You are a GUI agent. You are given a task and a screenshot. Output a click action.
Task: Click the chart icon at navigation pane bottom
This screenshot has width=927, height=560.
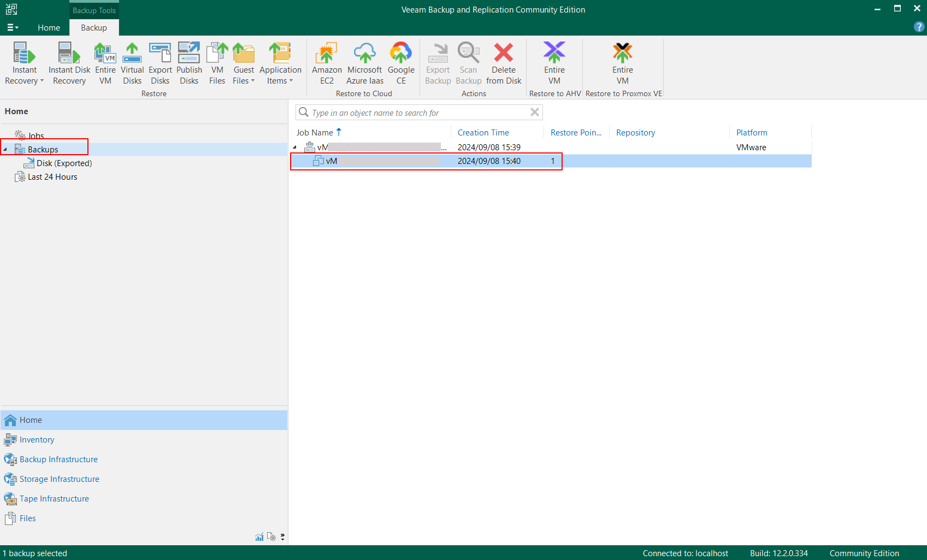coord(259,537)
